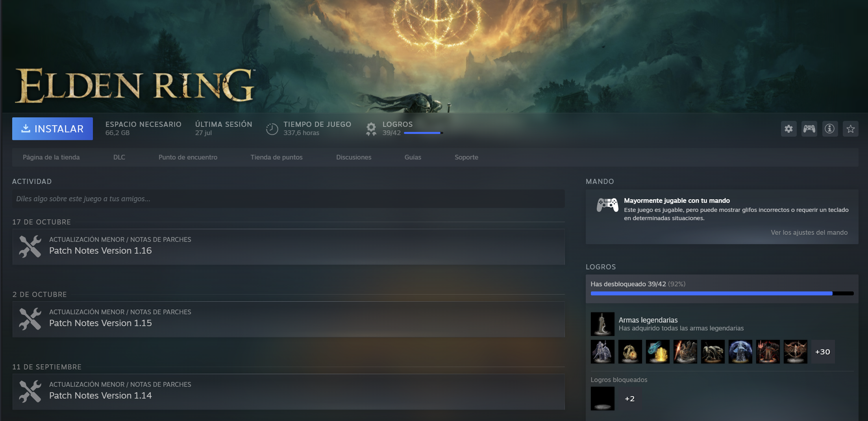Select second achievement thumbnail, golden creature
The width and height of the screenshot is (868, 421).
(x=630, y=351)
